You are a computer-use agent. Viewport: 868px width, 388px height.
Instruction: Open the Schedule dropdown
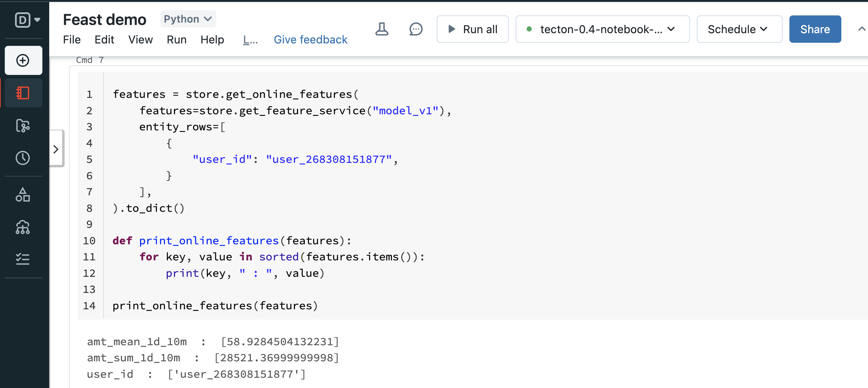click(x=739, y=29)
